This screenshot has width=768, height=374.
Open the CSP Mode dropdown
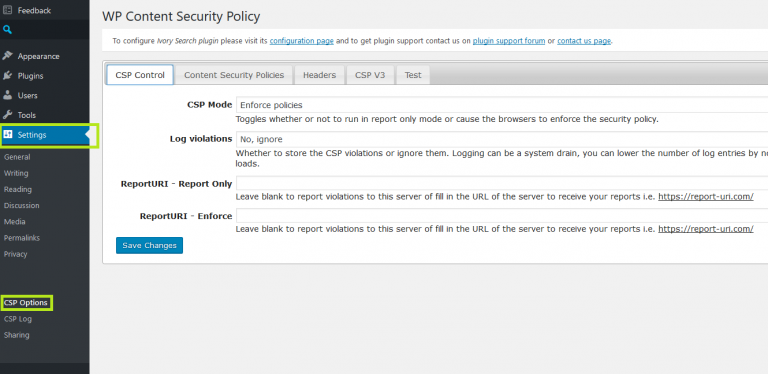coord(502,105)
